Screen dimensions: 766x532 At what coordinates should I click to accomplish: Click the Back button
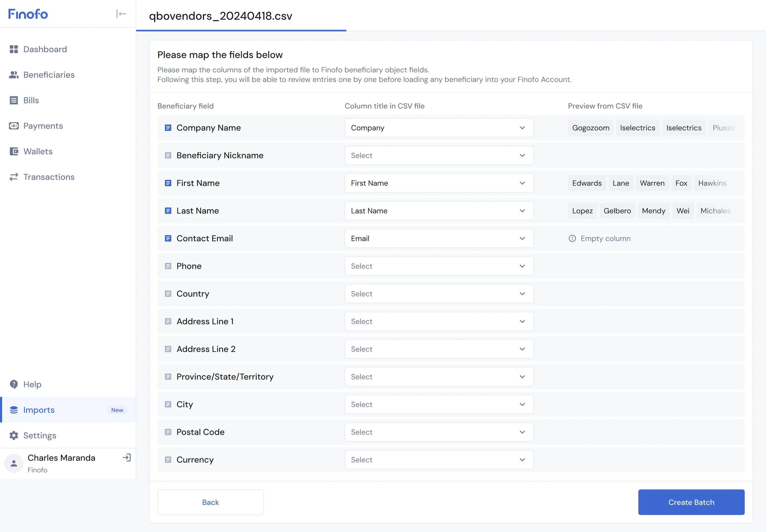click(210, 502)
